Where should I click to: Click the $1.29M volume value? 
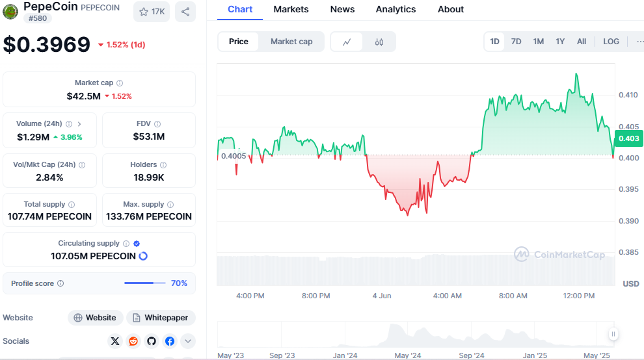point(33,137)
